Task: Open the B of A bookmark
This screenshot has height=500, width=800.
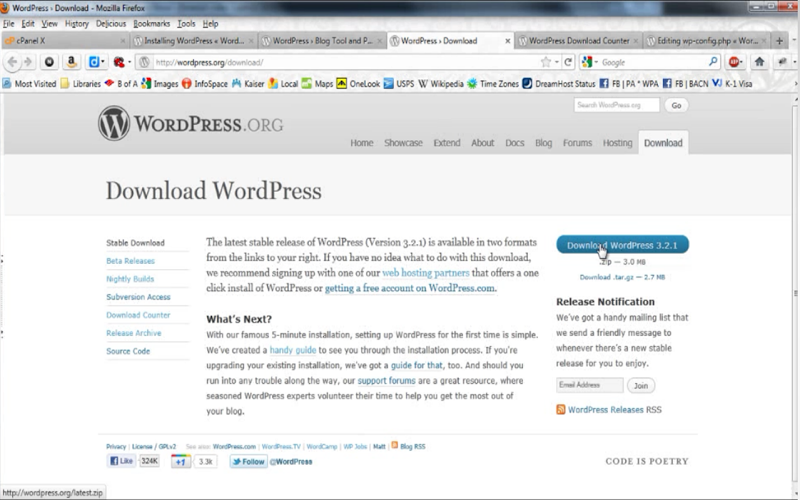Action: [121, 84]
